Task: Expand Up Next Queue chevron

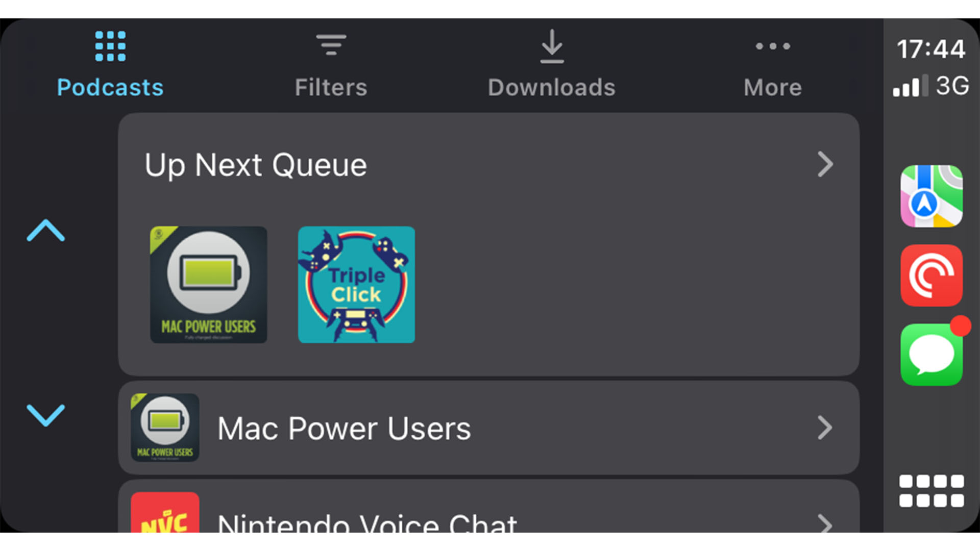Action: click(x=825, y=164)
